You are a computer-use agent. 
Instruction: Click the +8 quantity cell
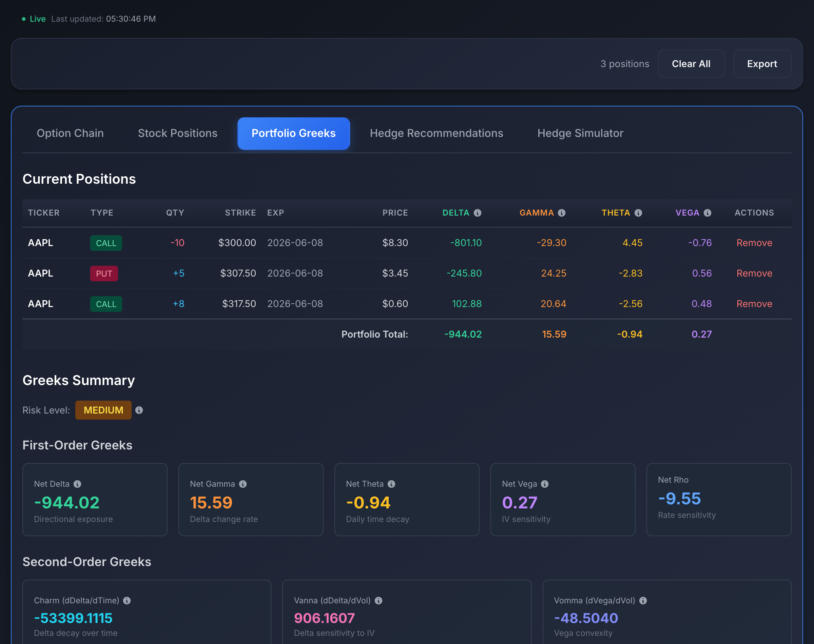179,304
